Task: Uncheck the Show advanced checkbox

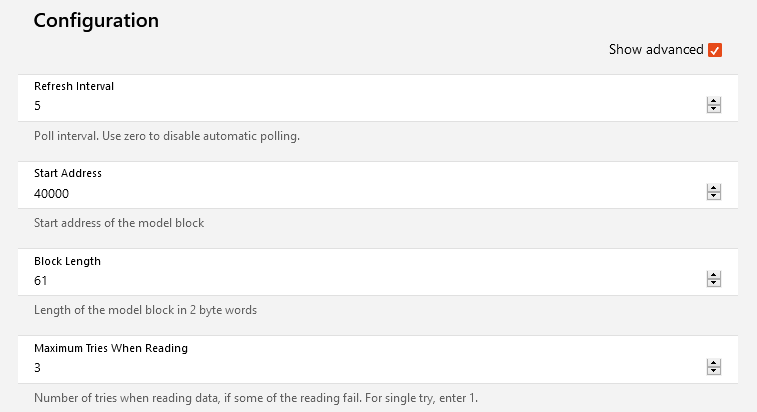Action: [x=715, y=50]
